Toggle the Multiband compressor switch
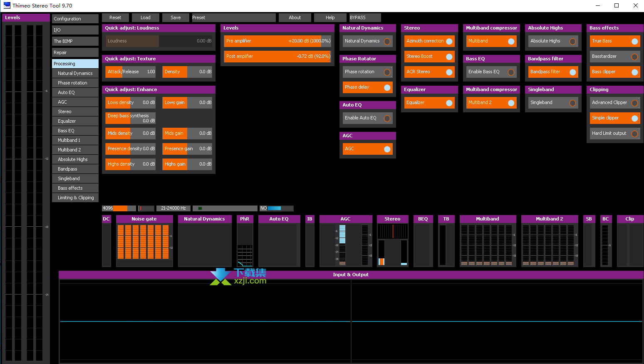Viewport: 644px width, 364px height. coord(491,41)
